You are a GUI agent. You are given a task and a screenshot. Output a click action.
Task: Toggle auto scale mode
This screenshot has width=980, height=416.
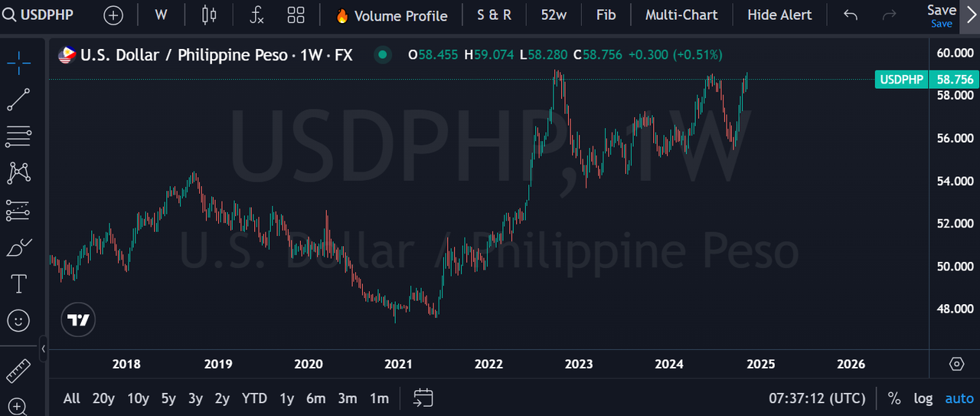(x=959, y=398)
